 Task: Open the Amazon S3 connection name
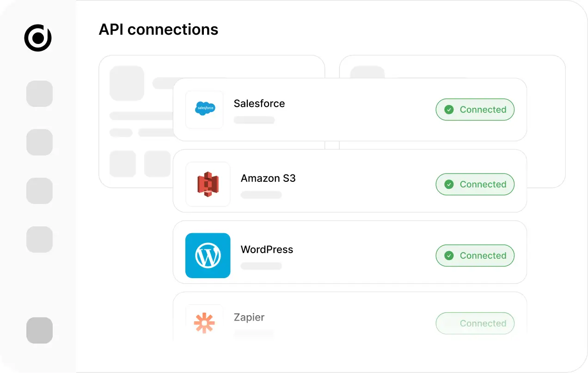268,178
